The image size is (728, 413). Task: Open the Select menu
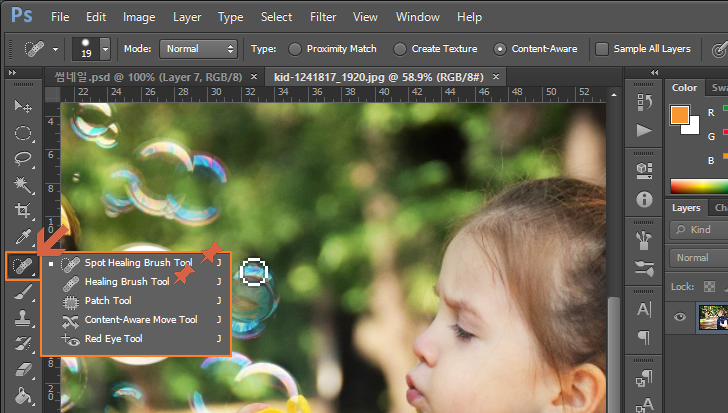pyautogui.click(x=276, y=17)
